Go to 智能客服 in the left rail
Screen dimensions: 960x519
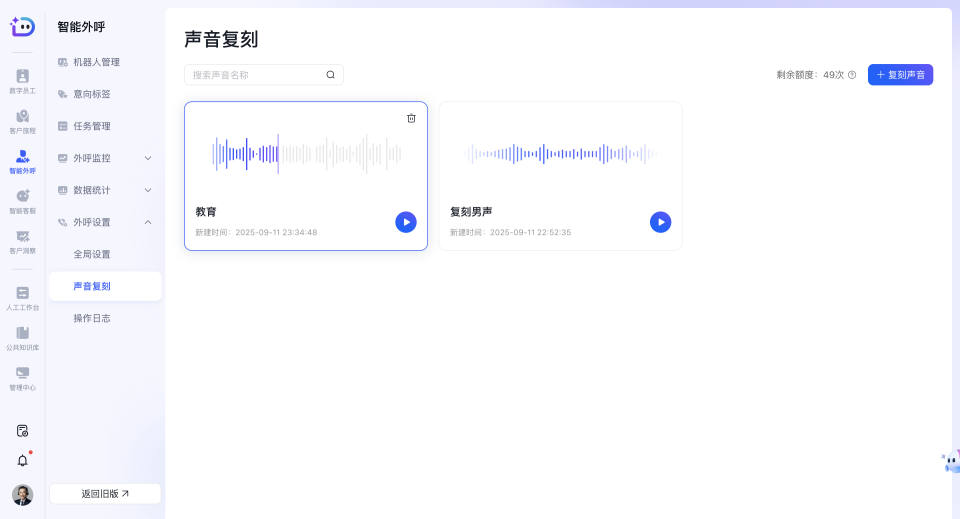point(22,200)
